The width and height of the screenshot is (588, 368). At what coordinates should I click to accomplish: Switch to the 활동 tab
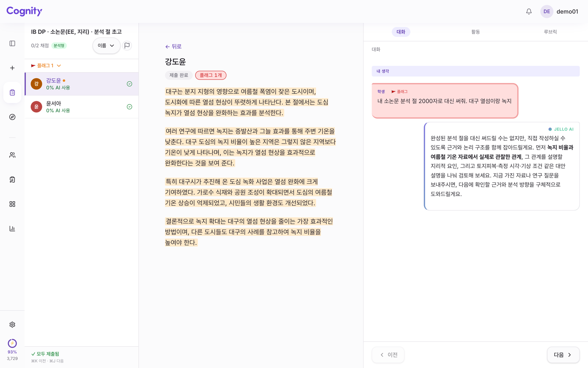point(476,32)
